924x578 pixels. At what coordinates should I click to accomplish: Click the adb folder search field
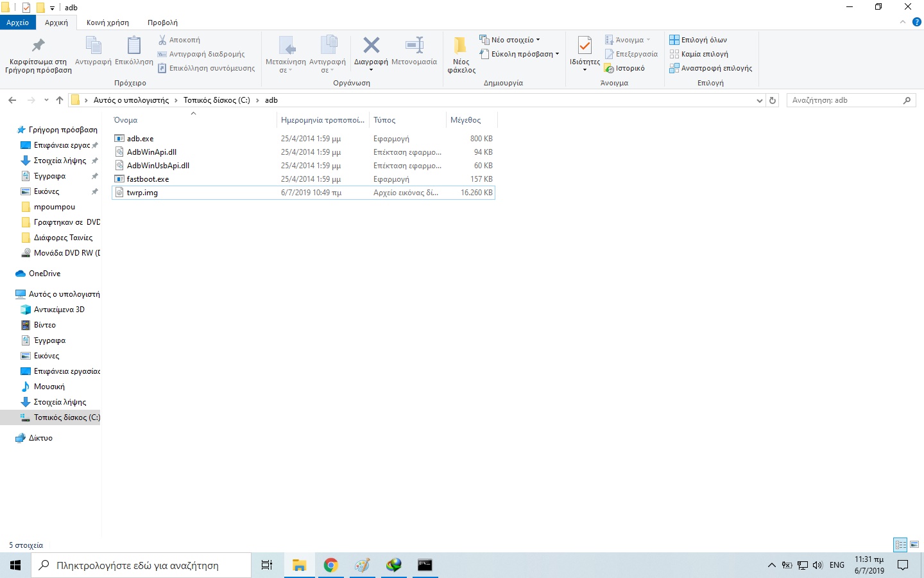pyautogui.click(x=844, y=100)
